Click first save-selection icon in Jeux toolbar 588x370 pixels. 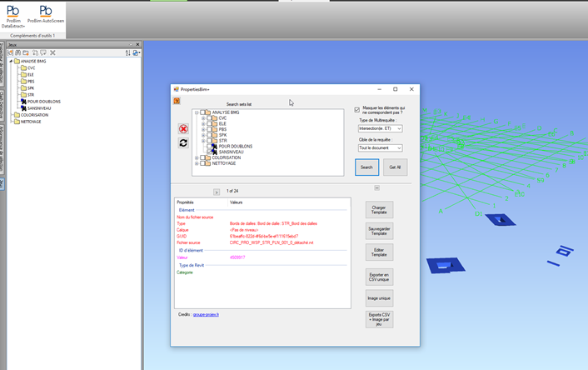pos(10,52)
